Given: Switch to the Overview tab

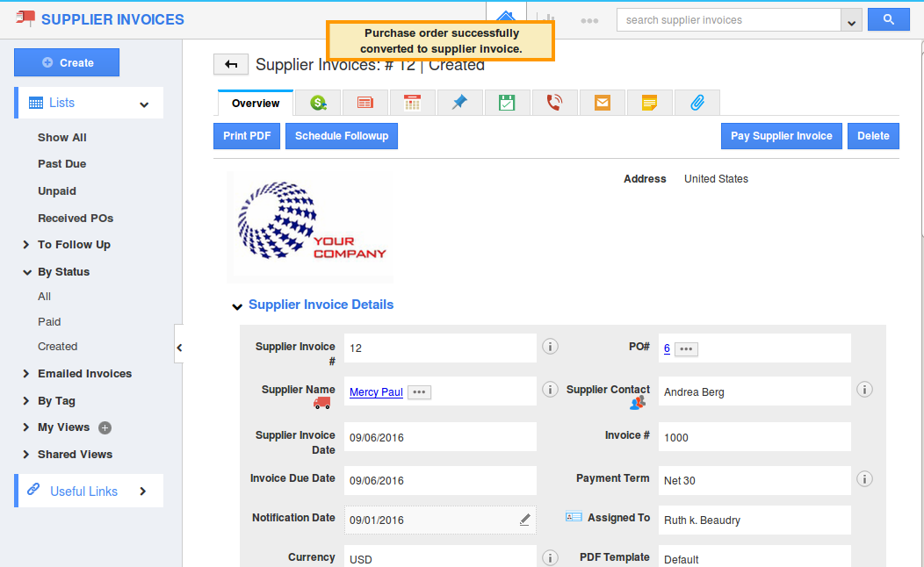Looking at the screenshot, I should point(256,104).
